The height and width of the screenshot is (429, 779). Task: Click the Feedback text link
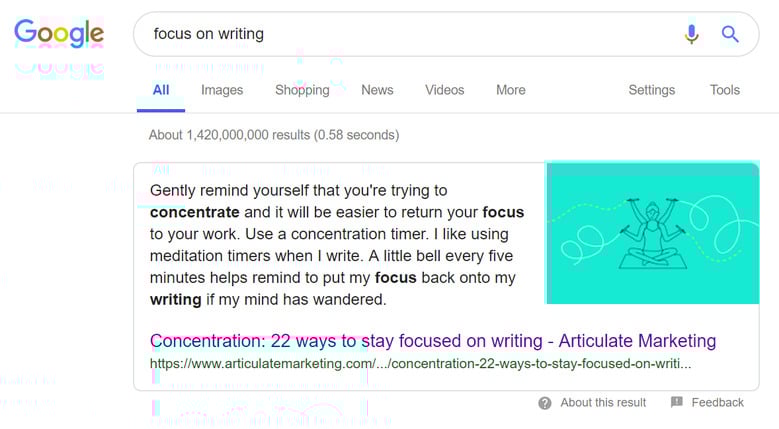[717, 403]
